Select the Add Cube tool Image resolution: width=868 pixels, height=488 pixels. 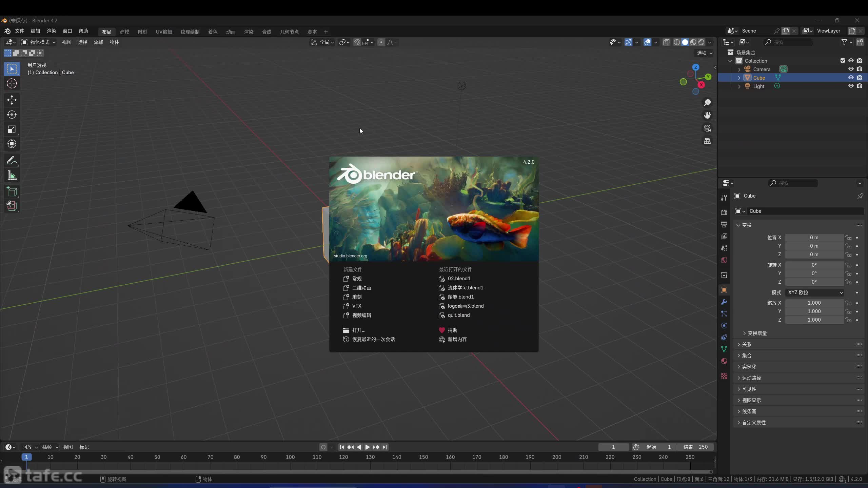point(12,192)
